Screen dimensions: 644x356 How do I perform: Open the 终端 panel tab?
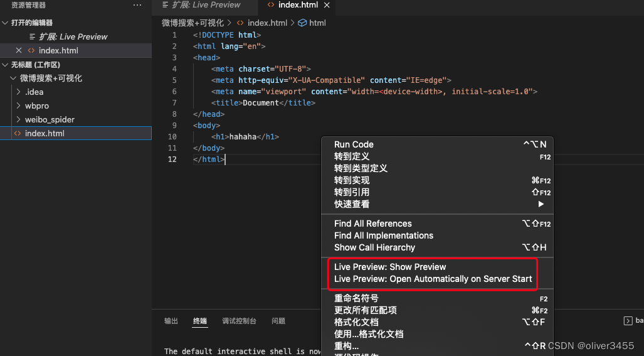pyautogui.click(x=200, y=321)
